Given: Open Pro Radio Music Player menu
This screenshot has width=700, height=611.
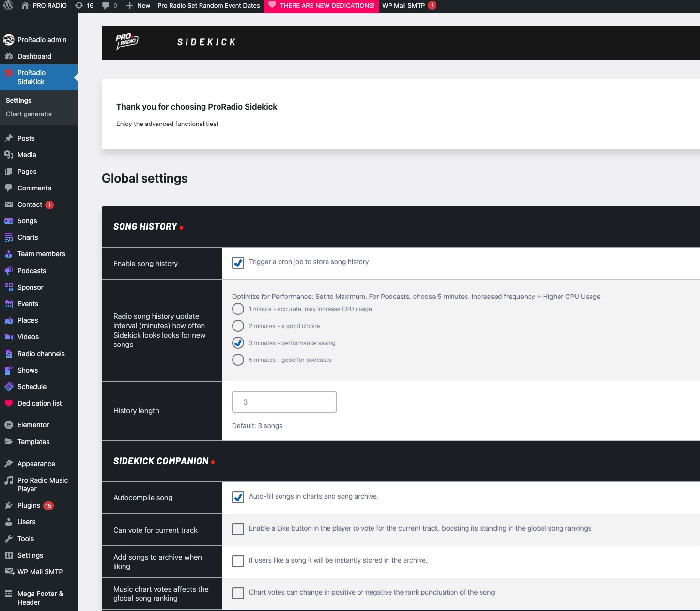Looking at the screenshot, I should pos(39,485).
